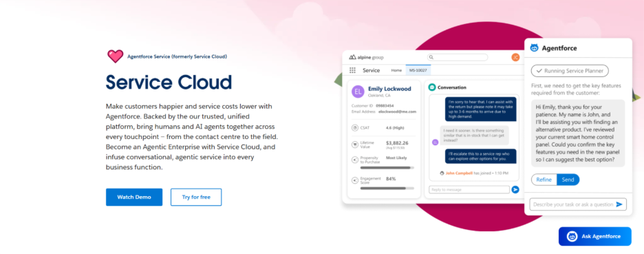Image resolution: width=644 pixels, height=254 pixels.
Task: Click the Agentforce robot icon in panel header
Action: point(534,47)
